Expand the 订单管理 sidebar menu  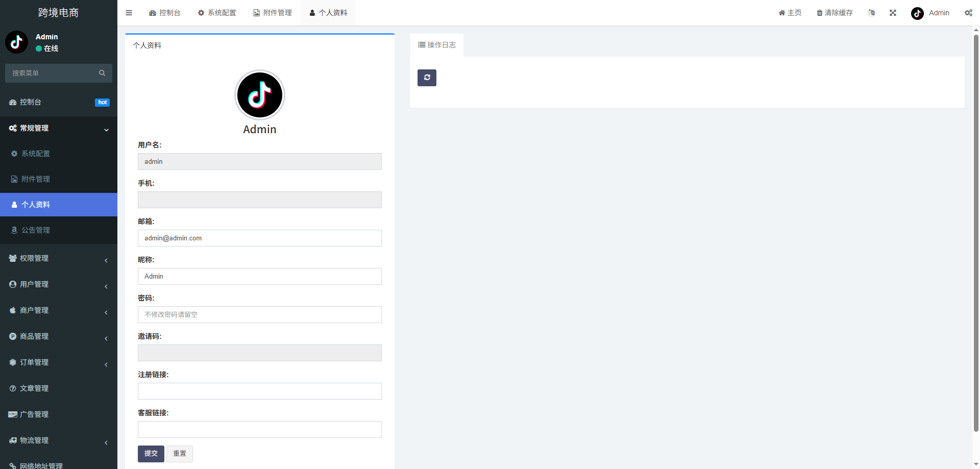tap(59, 363)
